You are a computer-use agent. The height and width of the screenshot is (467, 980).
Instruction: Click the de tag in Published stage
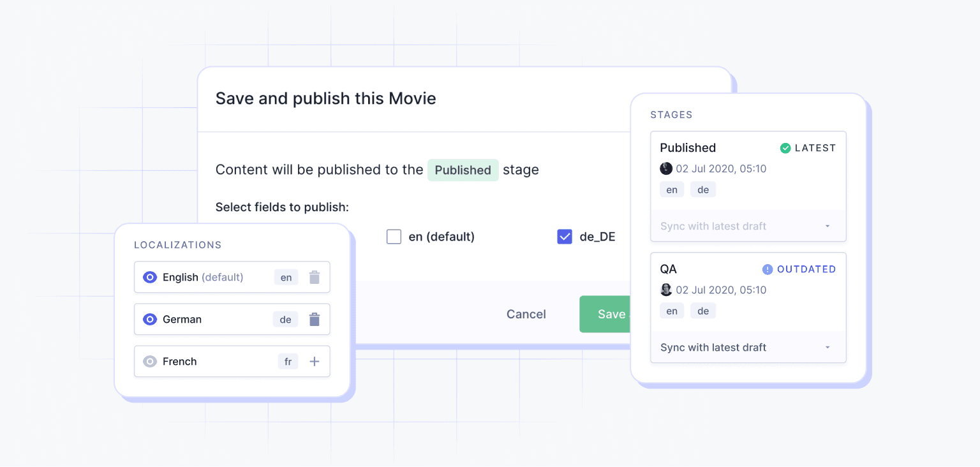pos(703,189)
